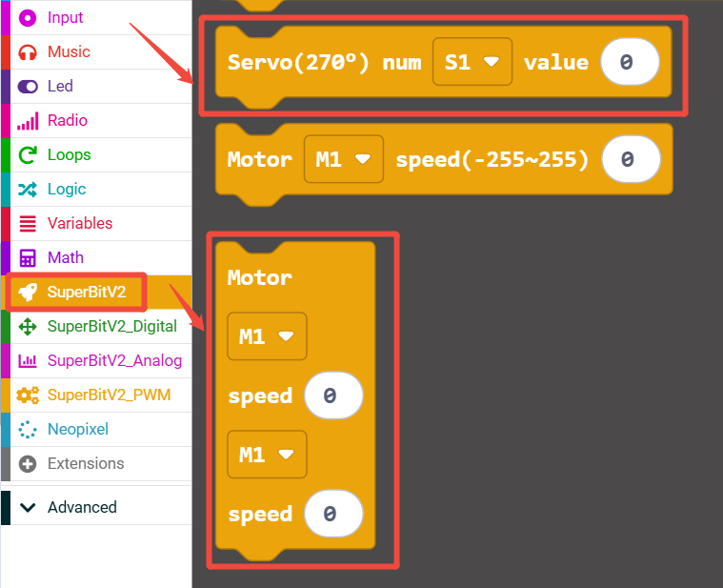Click the Neopixel dotted circle icon
723x588 pixels.
click(x=28, y=430)
